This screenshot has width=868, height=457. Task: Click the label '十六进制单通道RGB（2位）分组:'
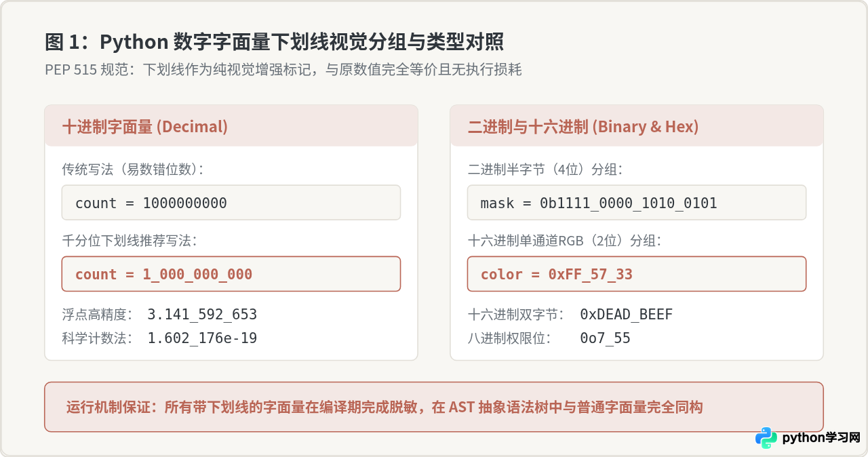[x=564, y=241]
